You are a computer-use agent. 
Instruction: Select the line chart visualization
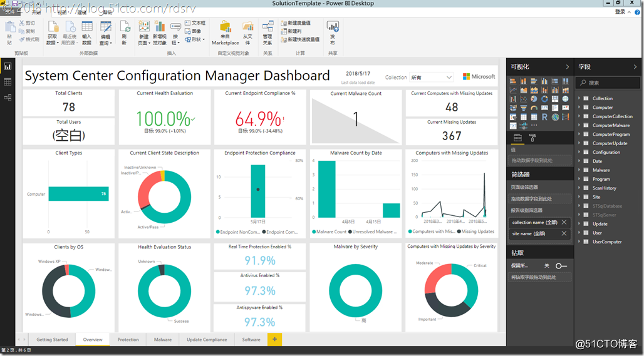click(513, 90)
